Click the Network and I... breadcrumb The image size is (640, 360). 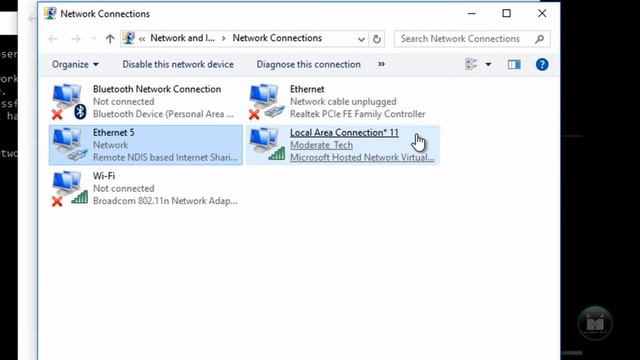[x=182, y=38]
